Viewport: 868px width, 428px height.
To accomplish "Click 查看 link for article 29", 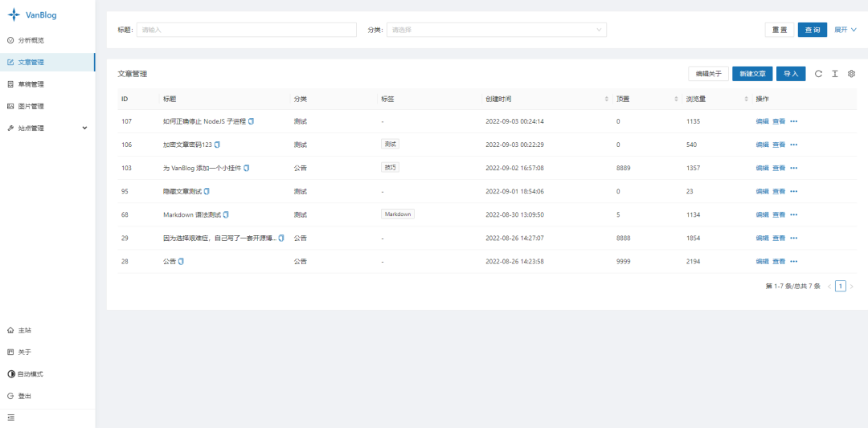I will [779, 238].
